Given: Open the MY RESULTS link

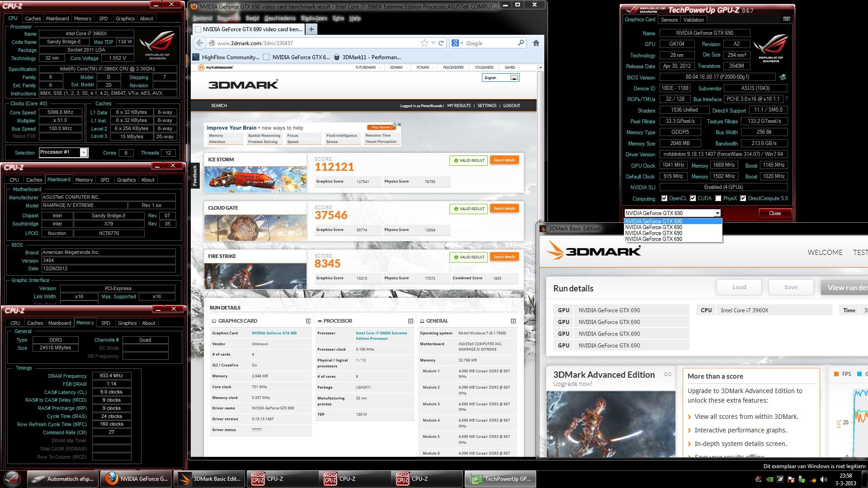Looking at the screenshot, I should pos(459,106).
